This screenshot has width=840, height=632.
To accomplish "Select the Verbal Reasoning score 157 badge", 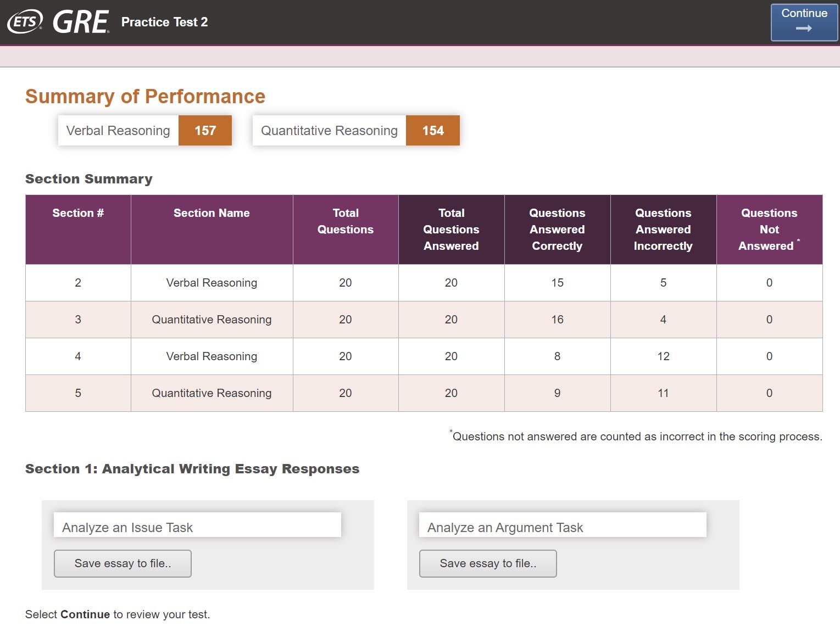I will pos(205,131).
